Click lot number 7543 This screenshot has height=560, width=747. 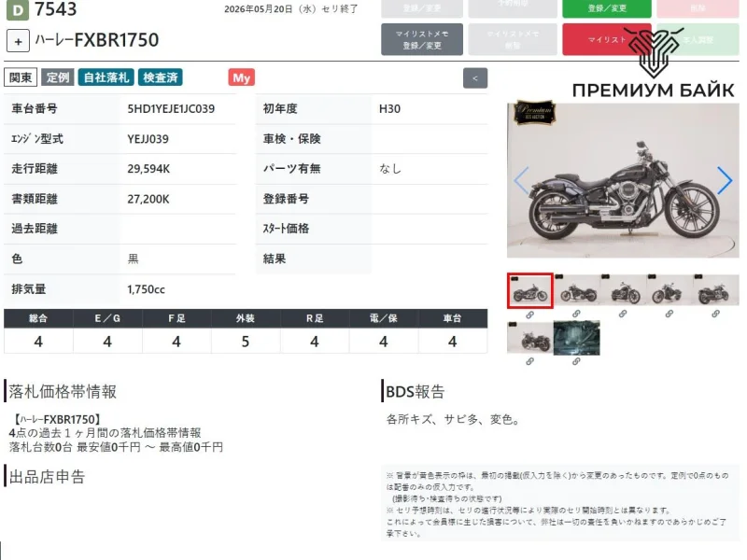tap(55, 9)
